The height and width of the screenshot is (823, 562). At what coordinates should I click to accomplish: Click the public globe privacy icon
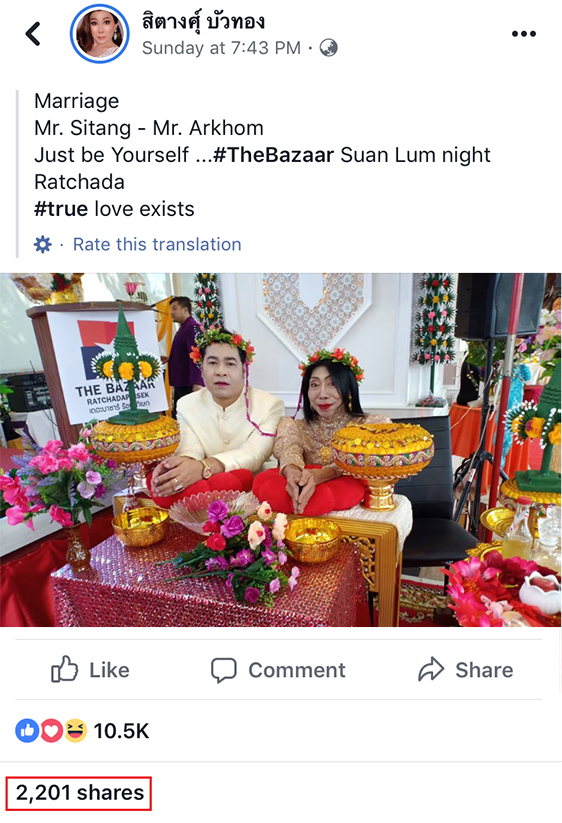[x=328, y=48]
